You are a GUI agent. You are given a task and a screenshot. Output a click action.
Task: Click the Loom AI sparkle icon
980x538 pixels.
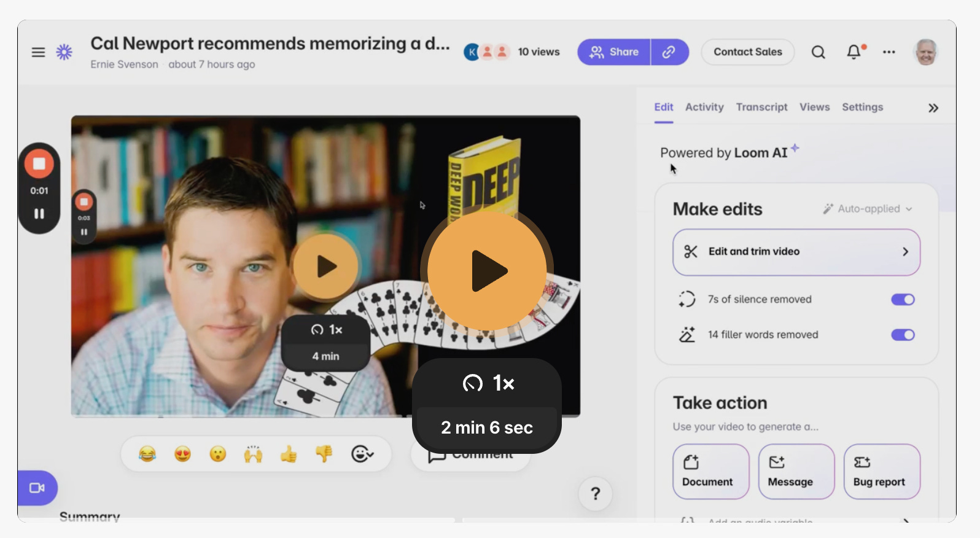click(795, 148)
